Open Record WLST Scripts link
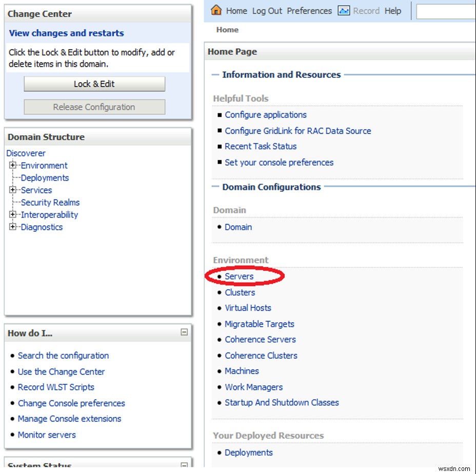This screenshot has height=474, width=476. click(x=56, y=387)
